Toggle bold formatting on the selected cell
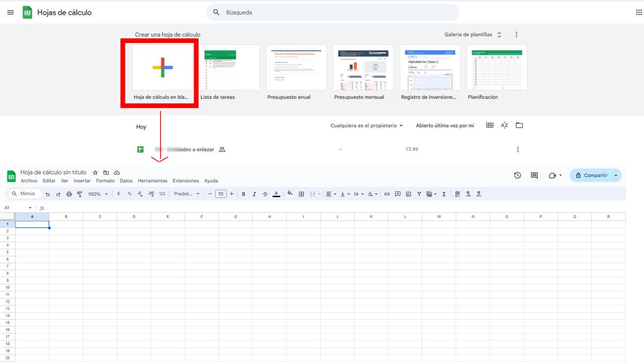This screenshot has width=644, height=362. pyautogui.click(x=243, y=194)
